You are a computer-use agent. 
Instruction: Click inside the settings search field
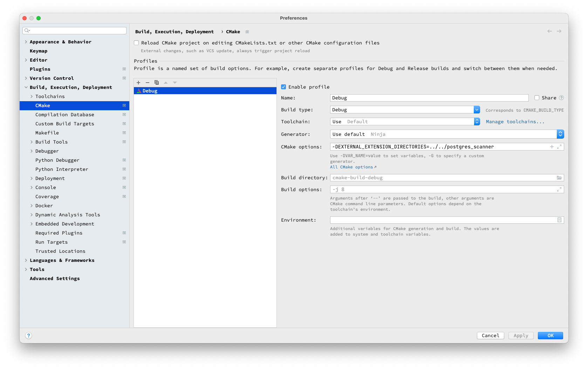(74, 30)
